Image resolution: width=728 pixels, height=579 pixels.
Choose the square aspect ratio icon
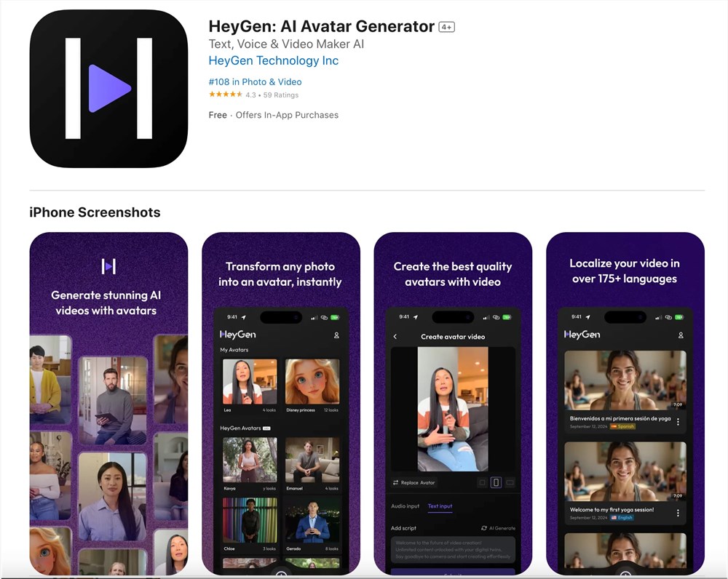click(x=483, y=483)
